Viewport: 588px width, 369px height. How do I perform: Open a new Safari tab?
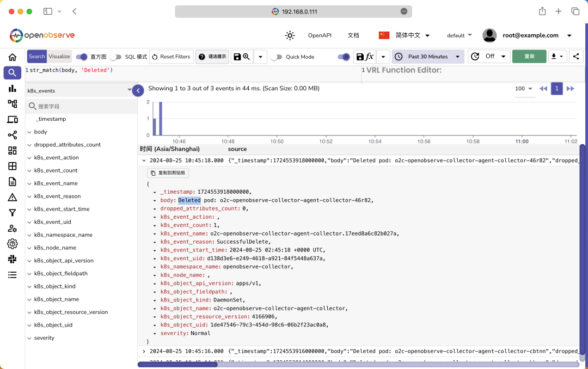(x=559, y=11)
